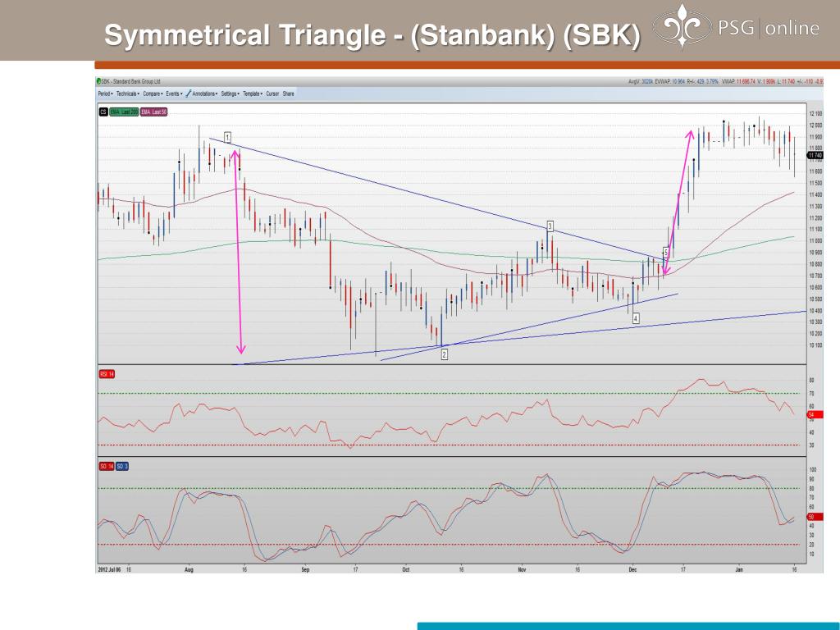Click the red 50 stochastic value marker

click(815, 517)
